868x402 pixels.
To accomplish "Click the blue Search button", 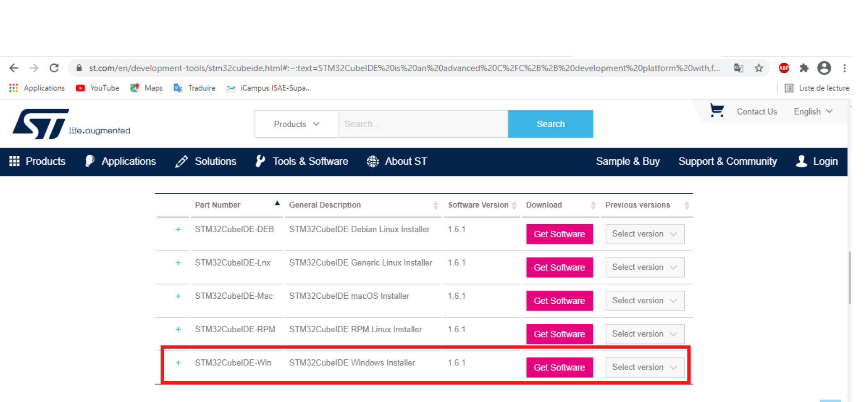I will click(x=550, y=124).
